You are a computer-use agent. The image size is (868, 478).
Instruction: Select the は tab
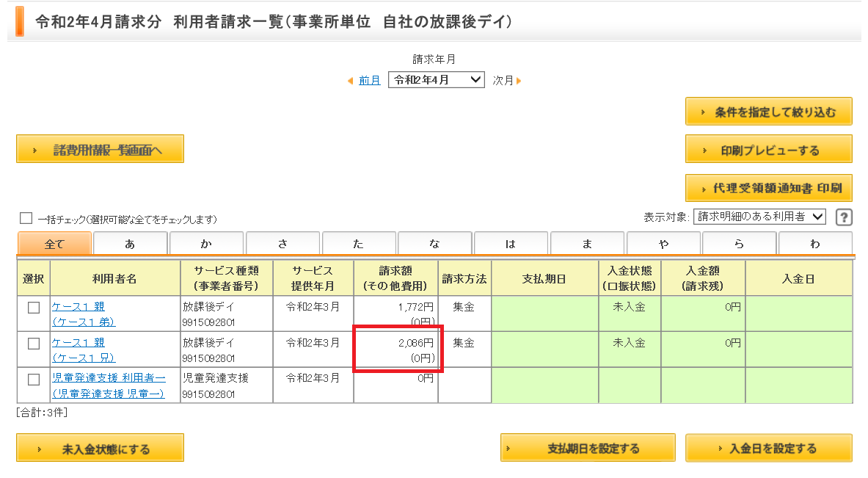point(511,244)
